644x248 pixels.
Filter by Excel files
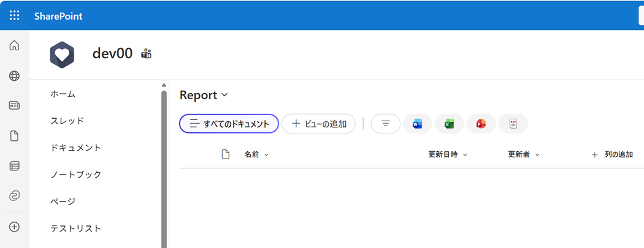click(450, 124)
